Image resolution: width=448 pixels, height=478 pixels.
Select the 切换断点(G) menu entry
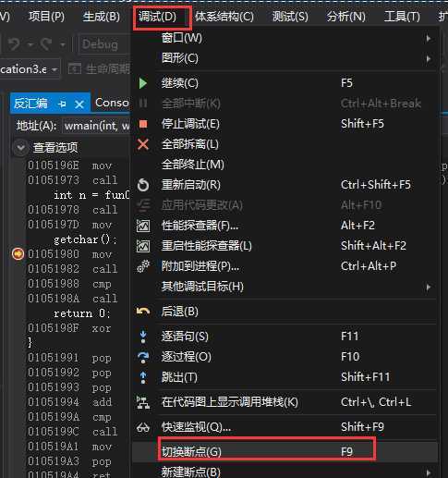pos(285,452)
